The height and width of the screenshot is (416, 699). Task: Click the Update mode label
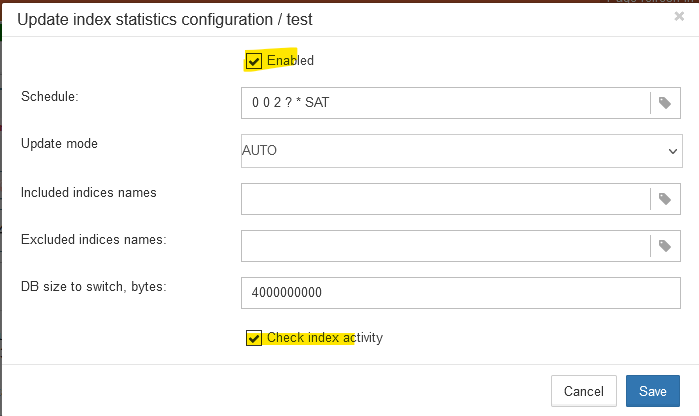point(59,143)
